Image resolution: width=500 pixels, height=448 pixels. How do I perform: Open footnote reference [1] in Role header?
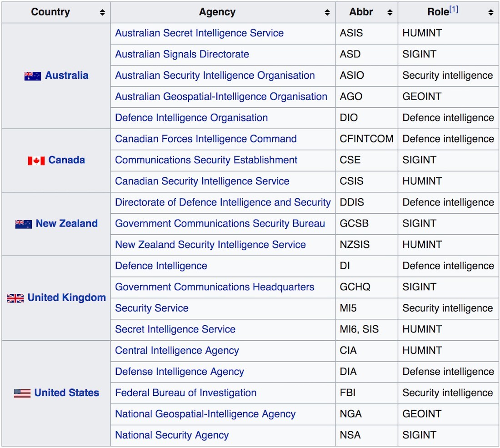click(x=454, y=9)
